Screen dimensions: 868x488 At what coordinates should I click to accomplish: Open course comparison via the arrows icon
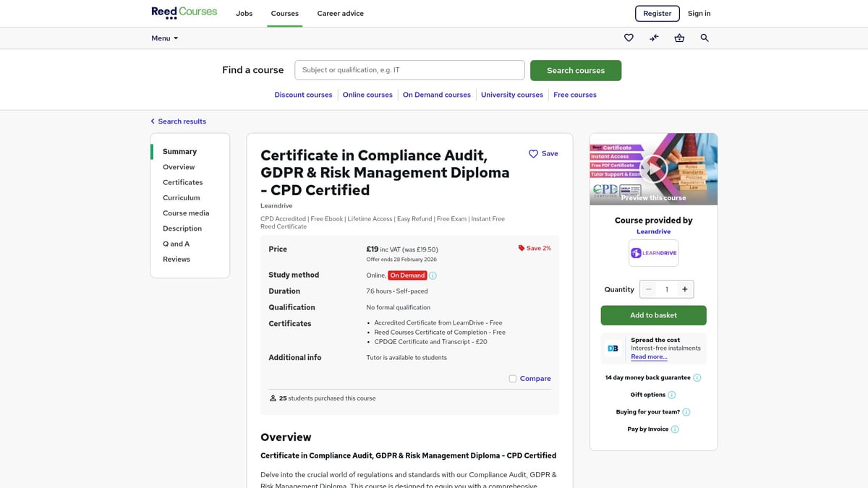pyautogui.click(x=654, y=38)
